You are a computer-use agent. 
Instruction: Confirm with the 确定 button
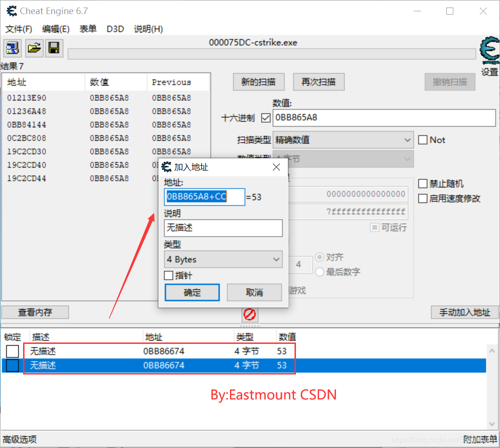pyautogui.click(x=192, y=293)
